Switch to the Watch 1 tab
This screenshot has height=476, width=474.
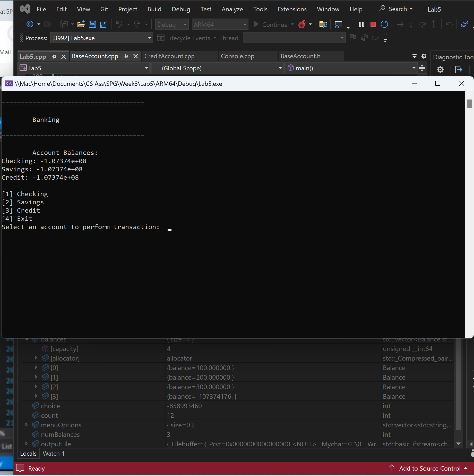pos(54,454)
